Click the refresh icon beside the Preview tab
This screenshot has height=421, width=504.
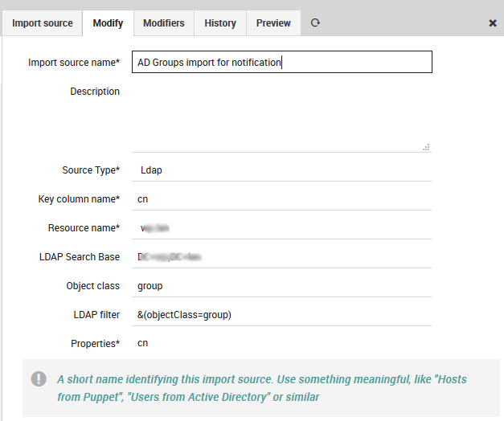pos(315,23)
